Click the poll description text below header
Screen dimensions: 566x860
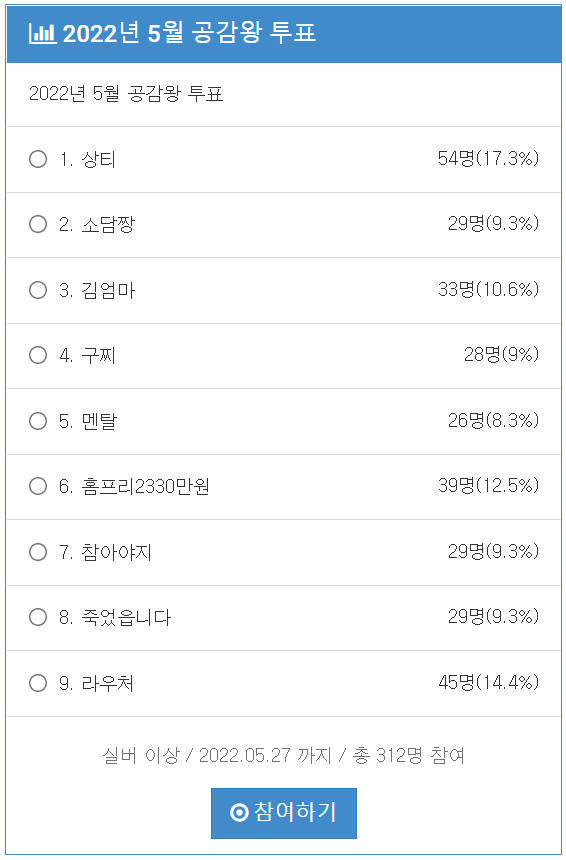pos(126,94)
